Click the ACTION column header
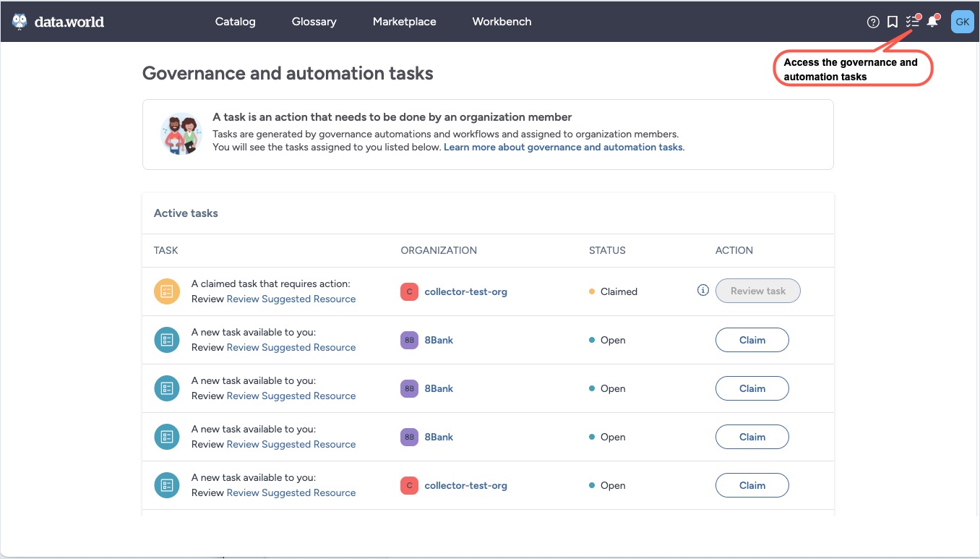 (734, 250)
